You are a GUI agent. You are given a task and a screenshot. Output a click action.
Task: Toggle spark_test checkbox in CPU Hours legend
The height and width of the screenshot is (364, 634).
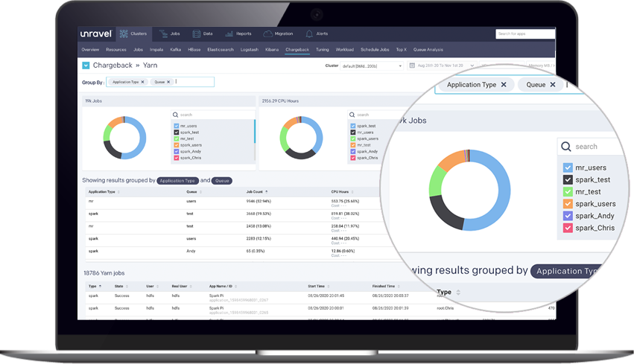[353, 126]
